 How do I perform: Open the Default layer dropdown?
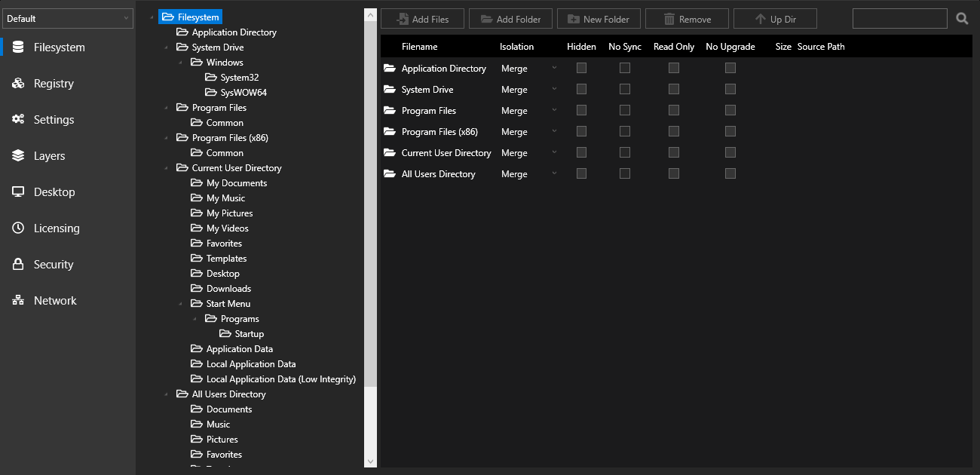(x=68, y=19)
